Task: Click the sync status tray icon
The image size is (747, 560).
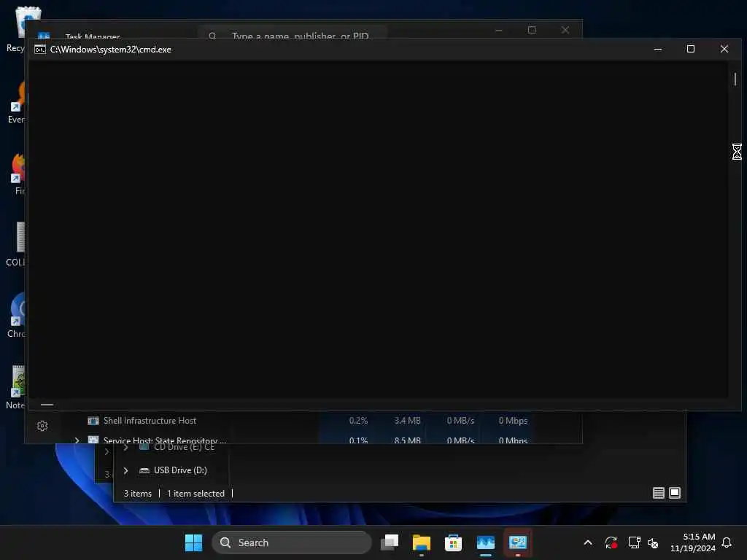Action: click(x=611, y=542)
